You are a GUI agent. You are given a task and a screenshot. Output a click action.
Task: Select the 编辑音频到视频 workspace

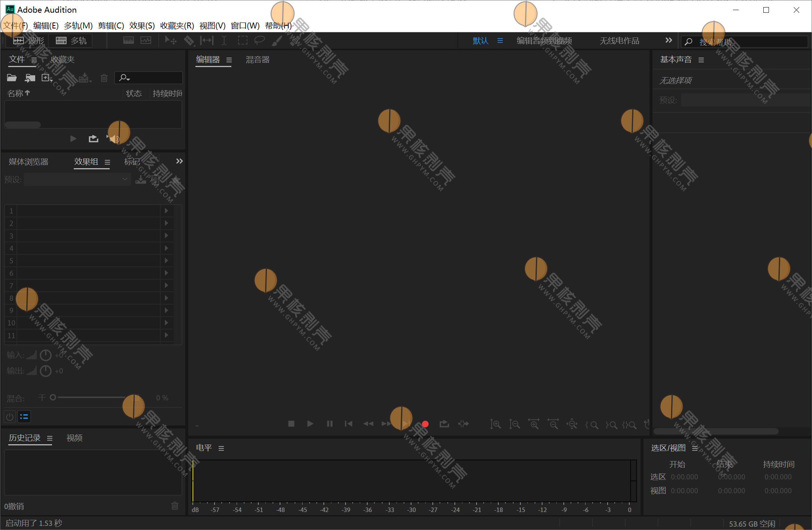click(x=544, y=40)
